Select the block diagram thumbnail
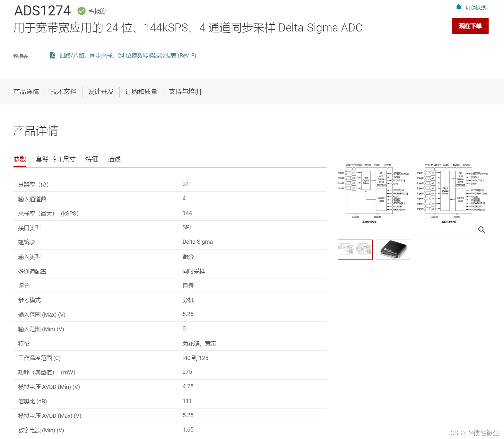Image resolution: width=504 pixels, height=439 pixels. click(x=355, y=250)
